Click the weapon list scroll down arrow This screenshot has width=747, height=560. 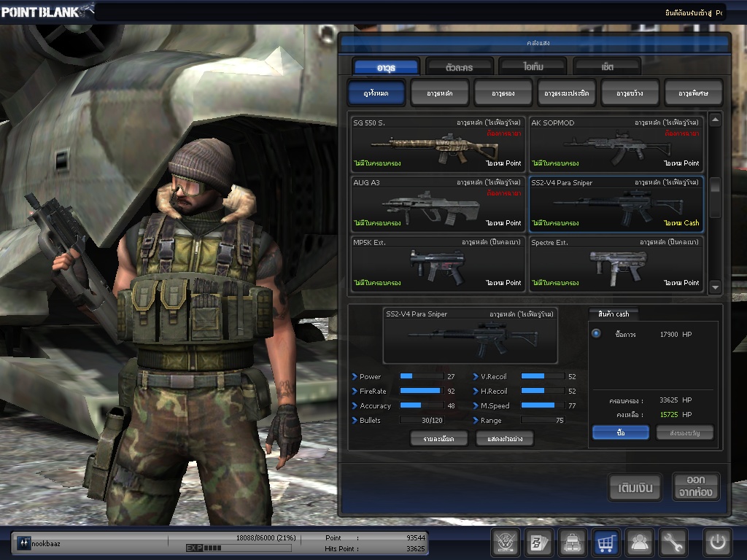pyautogui.click(x=715, y=287)
